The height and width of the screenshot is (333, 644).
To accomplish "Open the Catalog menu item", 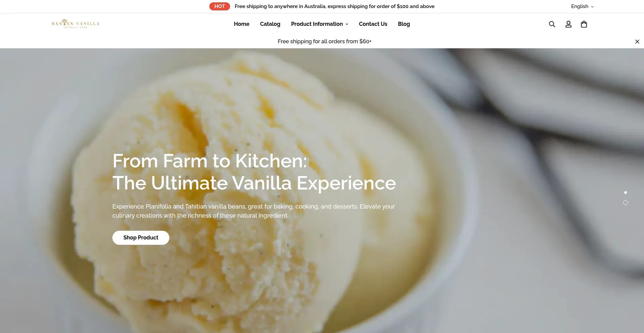I will click(x=270, y=24).
